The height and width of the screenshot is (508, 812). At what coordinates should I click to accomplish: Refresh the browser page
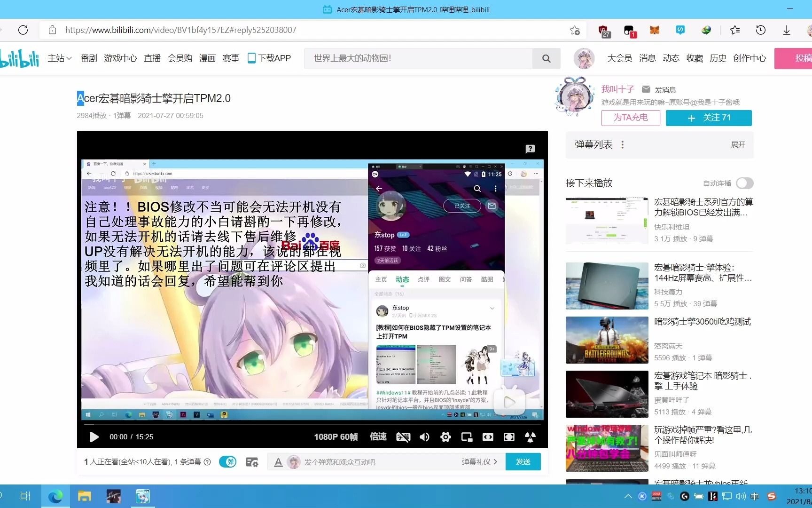(x=23, y=30)
